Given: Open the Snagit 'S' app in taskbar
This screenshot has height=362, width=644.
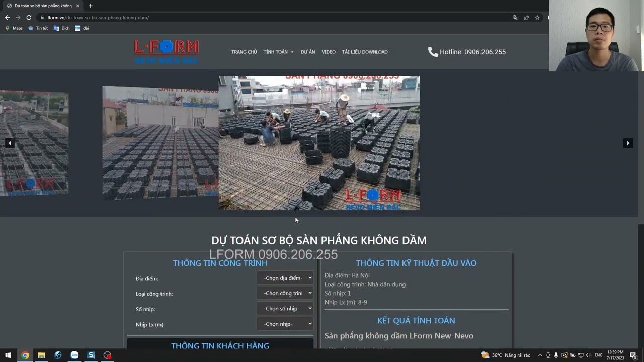Looking at the screenshot, I should tap(91, 355).
